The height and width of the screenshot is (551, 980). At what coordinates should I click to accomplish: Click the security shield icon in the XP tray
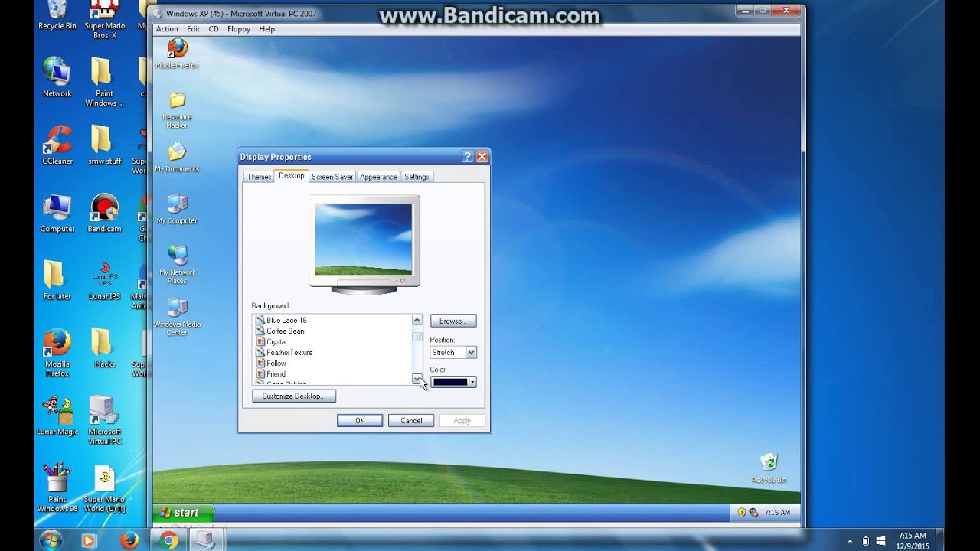click(741, 513)
